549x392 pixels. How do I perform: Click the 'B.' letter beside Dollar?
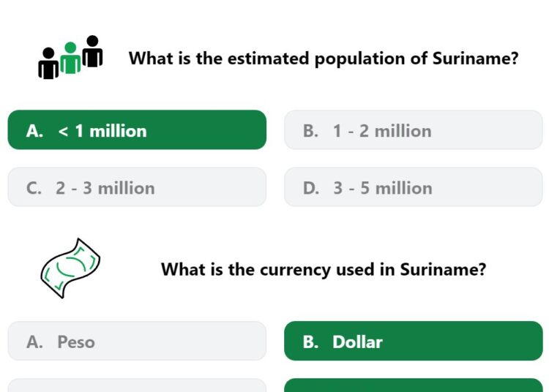tap(310, 342)
